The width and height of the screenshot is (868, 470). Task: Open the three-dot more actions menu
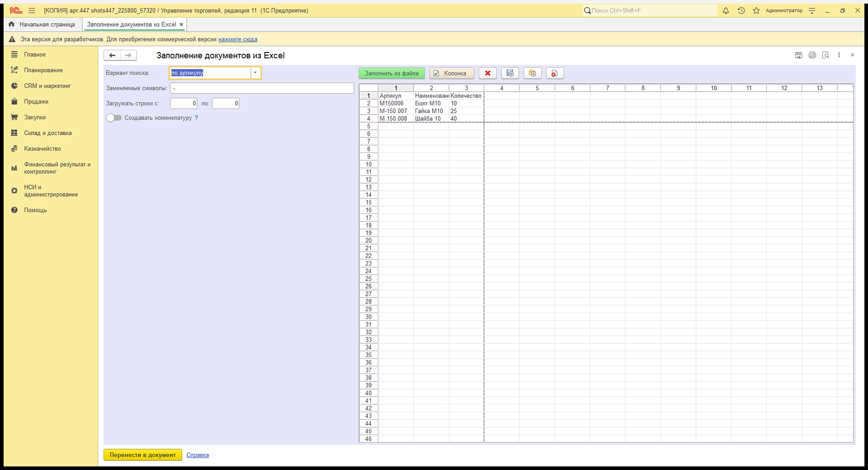coord(839,55)
